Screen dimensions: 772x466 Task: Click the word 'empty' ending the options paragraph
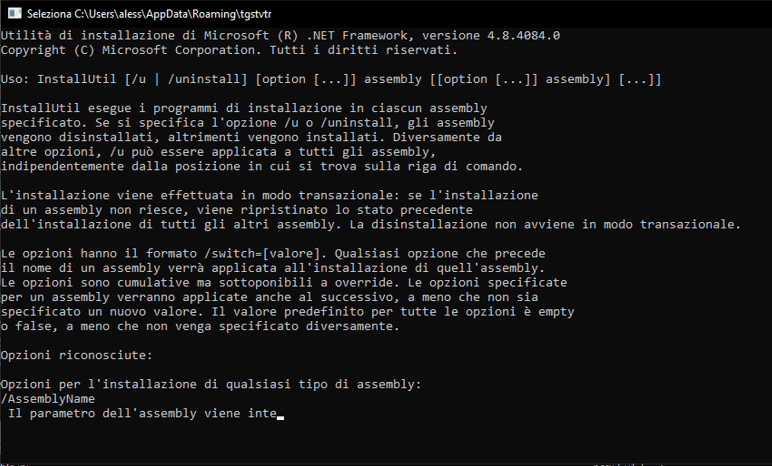pos(556,311)
